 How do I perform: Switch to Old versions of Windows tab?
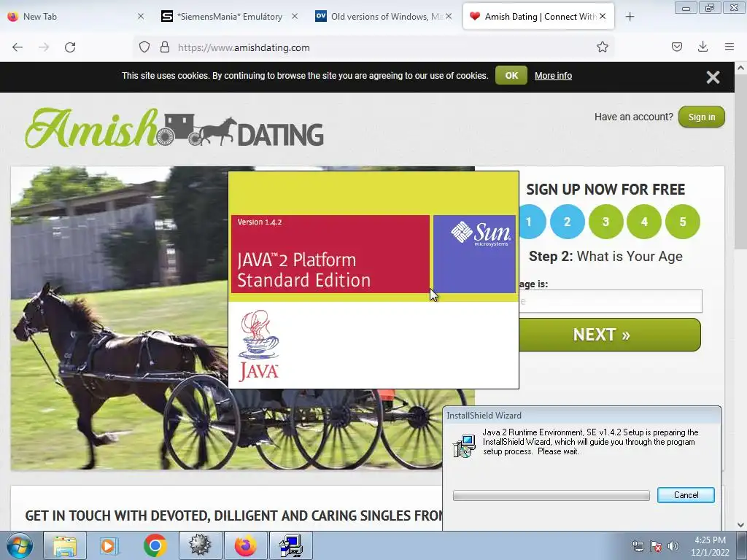[384, 17]
